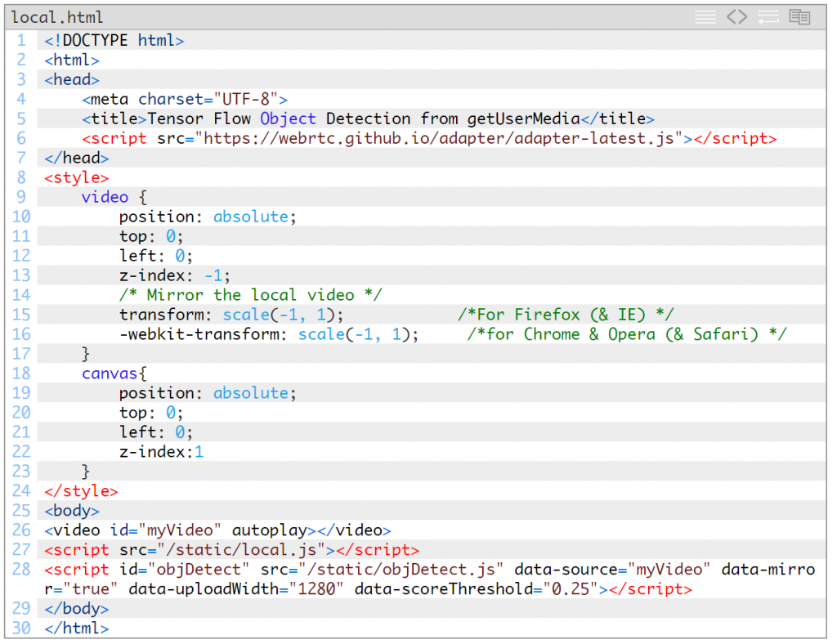Image resolution: width=837 pixels, height=644 pixels.
Task: Select line number 15 in the gutter
Action: pyautogui.click(x=21, y=315)
